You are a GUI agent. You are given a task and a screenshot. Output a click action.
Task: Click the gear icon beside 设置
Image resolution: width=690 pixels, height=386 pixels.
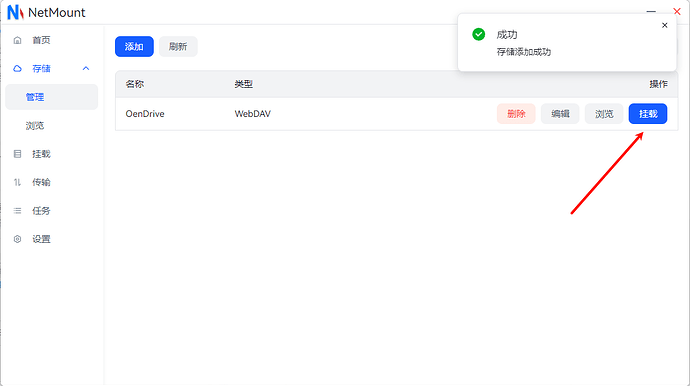pyautogui.click(x=17, y=239)
